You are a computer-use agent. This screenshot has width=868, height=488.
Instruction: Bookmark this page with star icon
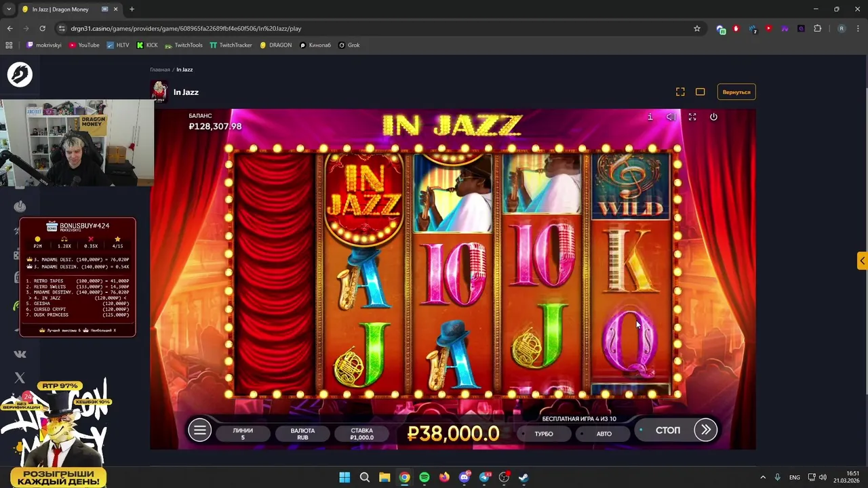pos(696,28)
